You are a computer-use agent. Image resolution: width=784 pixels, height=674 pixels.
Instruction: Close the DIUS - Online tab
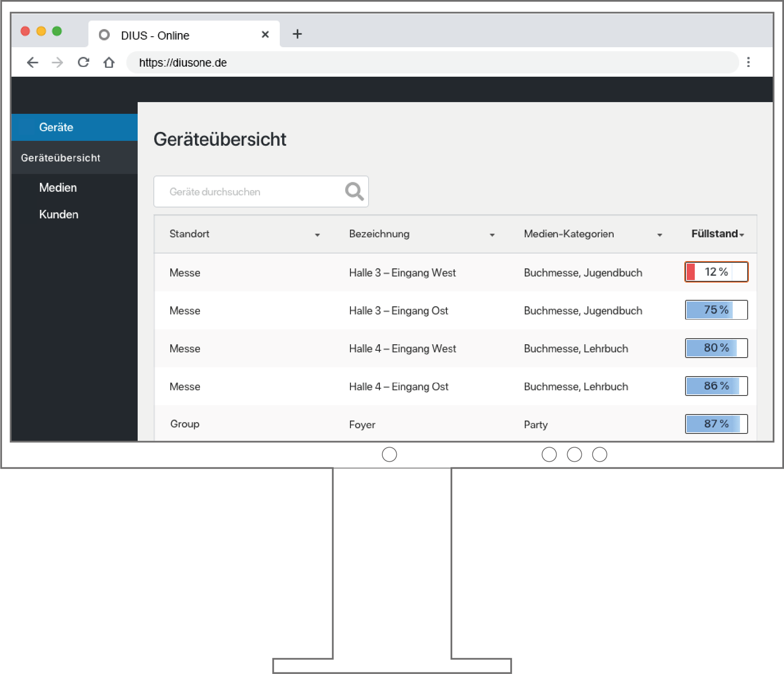(x=265, y=34)
